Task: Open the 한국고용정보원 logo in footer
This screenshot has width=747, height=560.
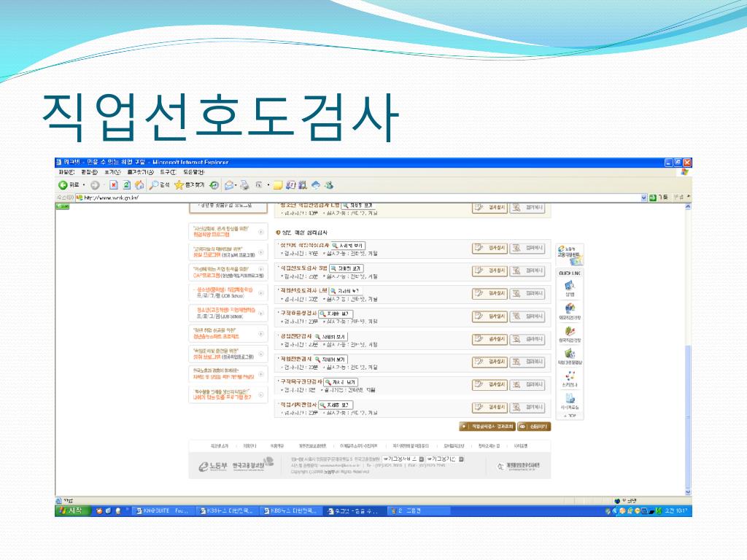Action: click(252, 464)
